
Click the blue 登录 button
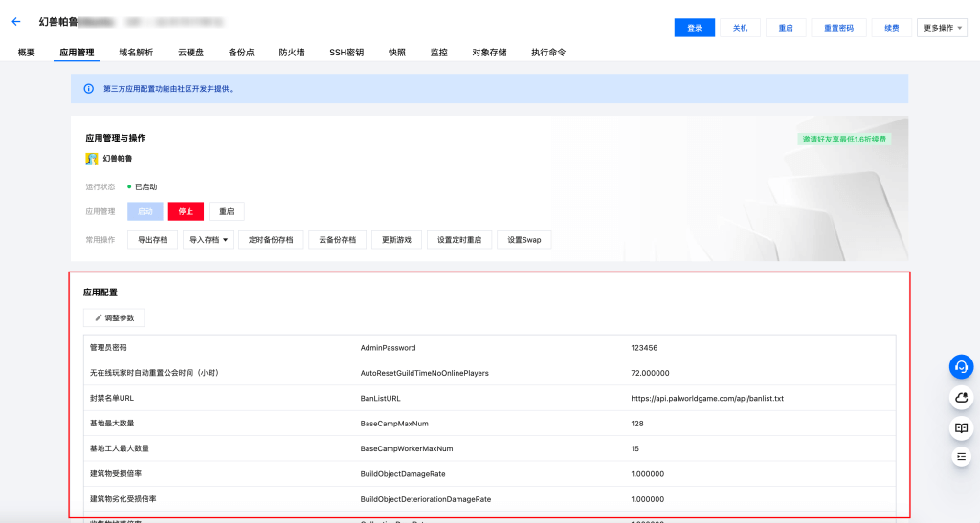point(694,28)
